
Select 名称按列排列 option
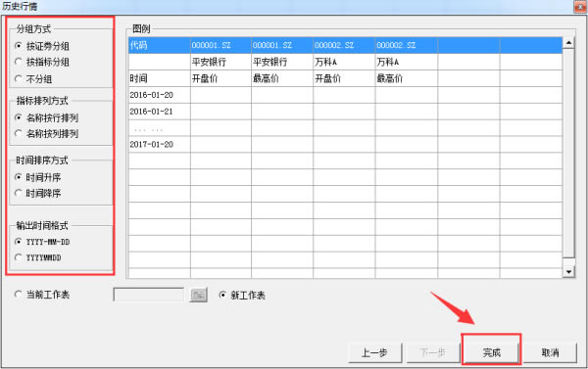click(x=46, y=134)
